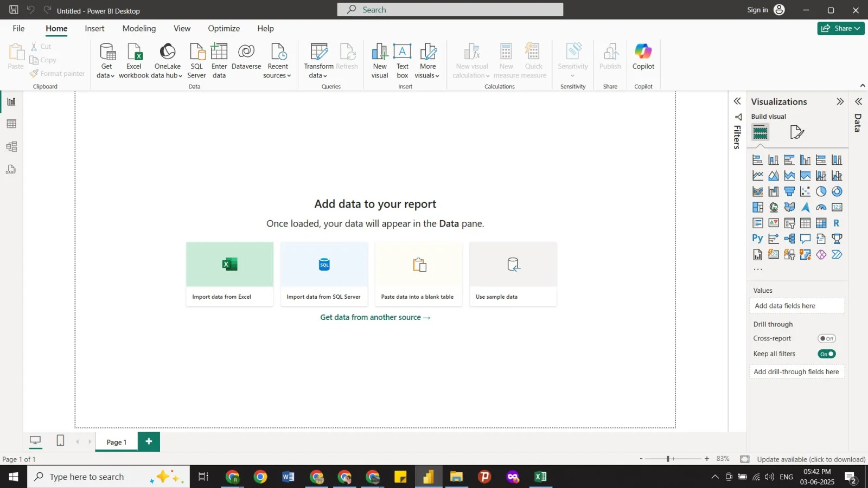Screen dimensions: 868x488
Task: Switch to mobile layout view
Action: click(x=60, y=441)
